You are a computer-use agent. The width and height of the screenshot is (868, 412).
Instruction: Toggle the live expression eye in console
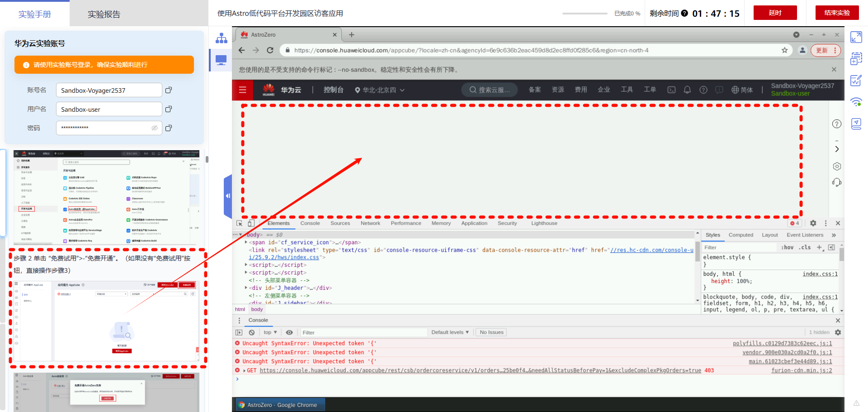pyautogui.click(x=289, y=332)
